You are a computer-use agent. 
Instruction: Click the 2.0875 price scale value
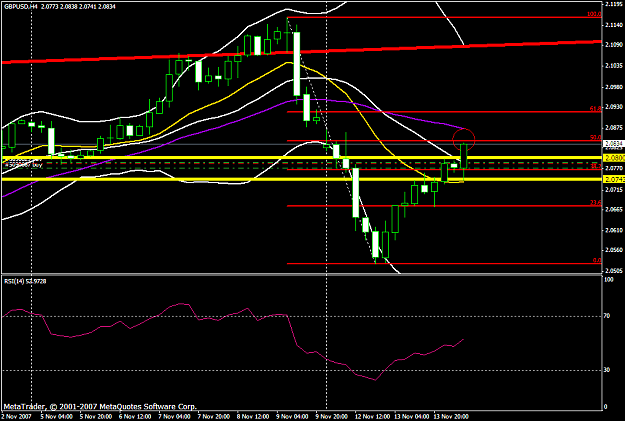tap(613, 128)
